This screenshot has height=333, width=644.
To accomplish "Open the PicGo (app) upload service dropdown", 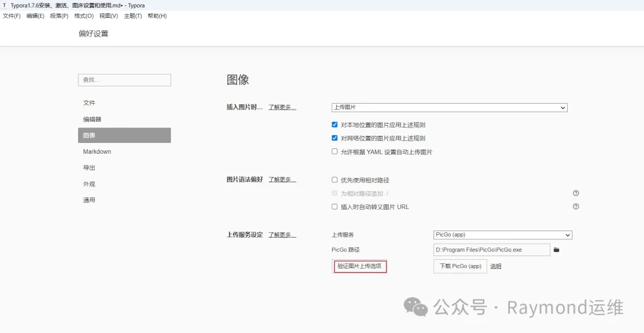I will click(x=503, y=235).
